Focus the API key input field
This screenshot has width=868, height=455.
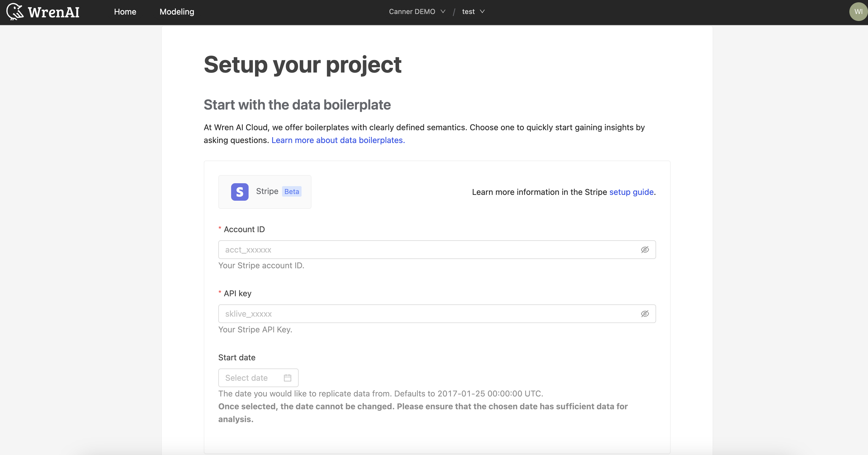click(x=437, y=314)
